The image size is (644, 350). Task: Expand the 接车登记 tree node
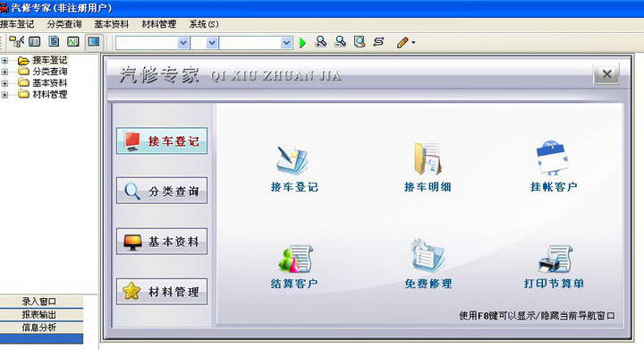4,61
